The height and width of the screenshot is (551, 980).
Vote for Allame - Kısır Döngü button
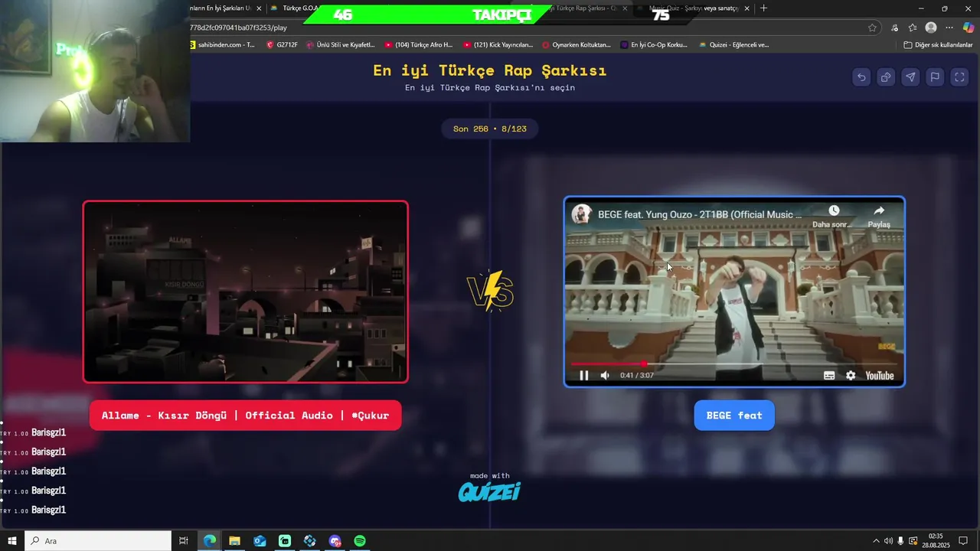(x=245, y=415)
